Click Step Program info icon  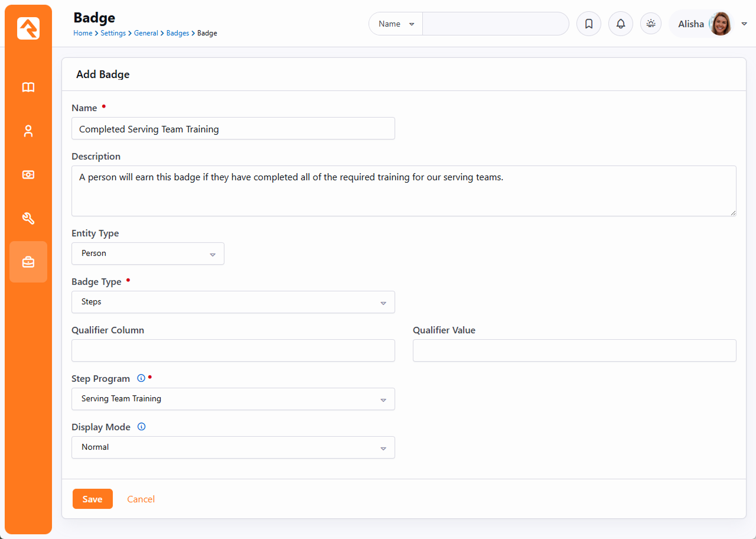[141, 378]
